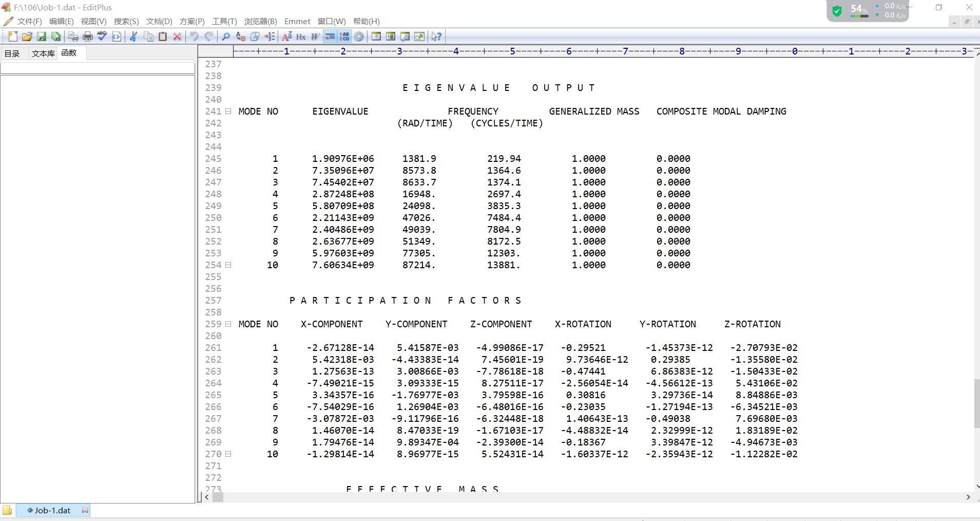Viewport: 980px width, 521px height.
Task: Toggle word wrap W icon
Action: tap(315, 36)
